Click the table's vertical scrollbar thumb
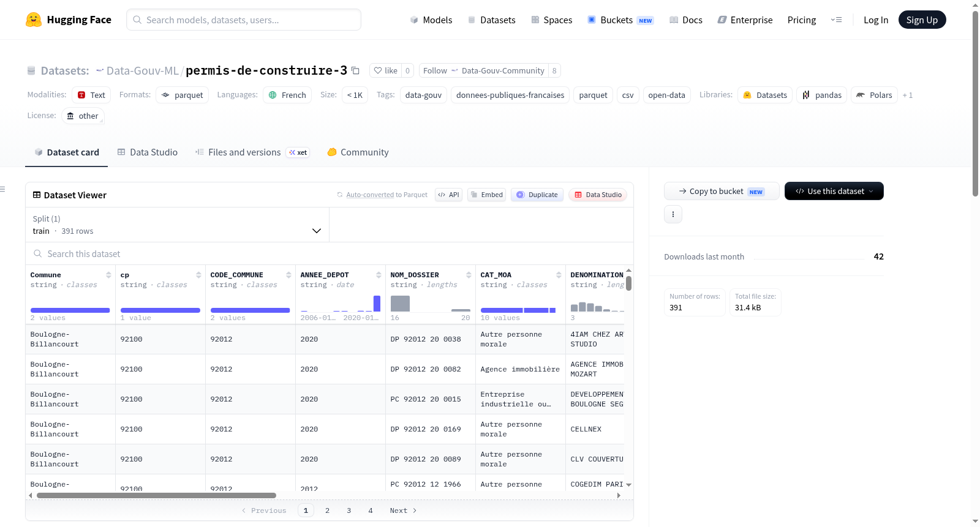This screenshot has width=980, height=527. tap(628, 283)
